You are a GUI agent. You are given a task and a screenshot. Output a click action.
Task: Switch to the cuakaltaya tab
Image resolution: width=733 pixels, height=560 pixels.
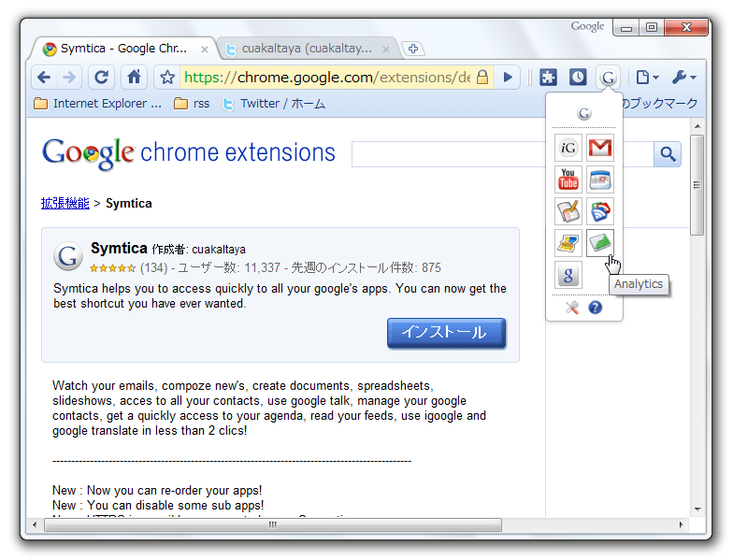click(x=307, y=49)
